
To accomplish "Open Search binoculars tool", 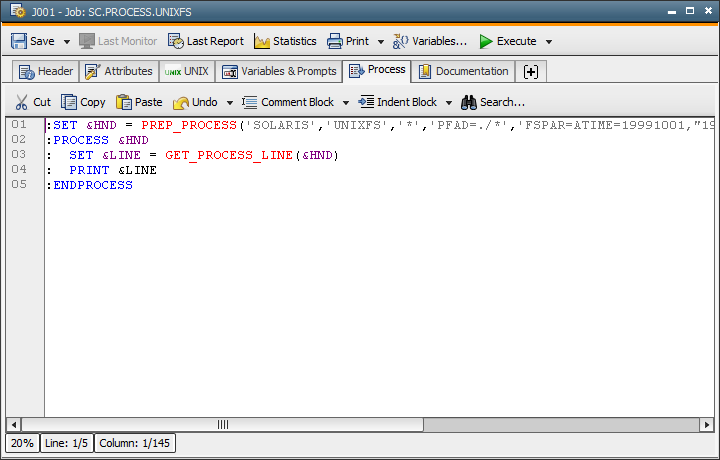I will pos(468,102).
